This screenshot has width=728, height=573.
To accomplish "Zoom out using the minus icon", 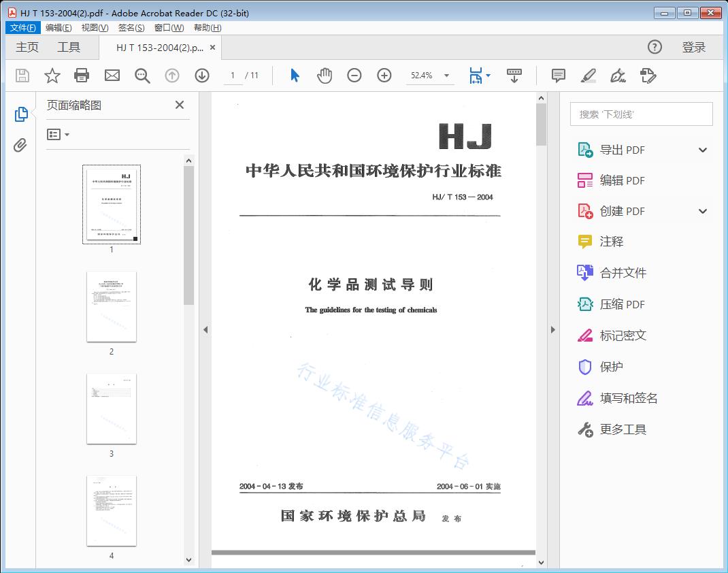I will pyautogui.click(x=354, y=76).
